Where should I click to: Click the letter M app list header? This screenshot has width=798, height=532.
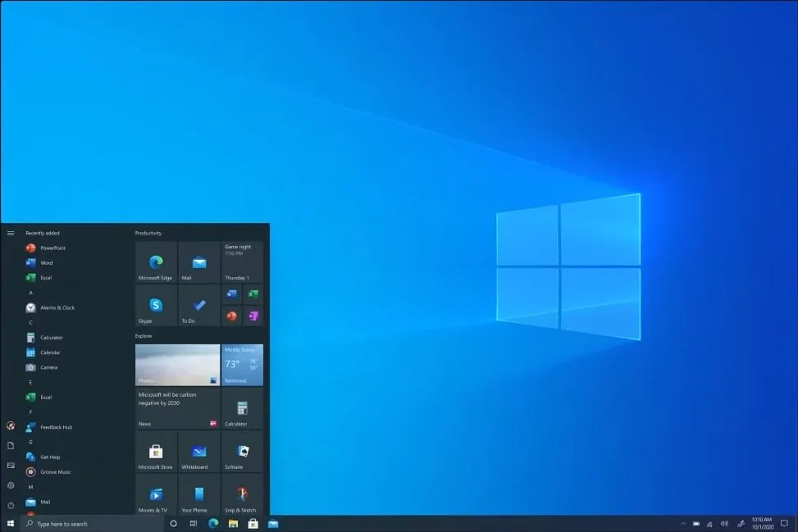[x=30, y=487]
